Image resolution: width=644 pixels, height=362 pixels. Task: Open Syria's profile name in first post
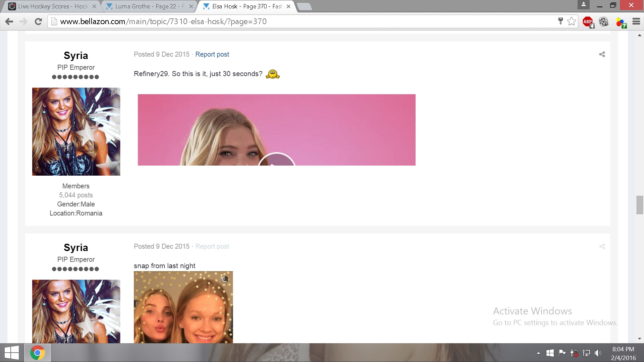click(76, 56)
